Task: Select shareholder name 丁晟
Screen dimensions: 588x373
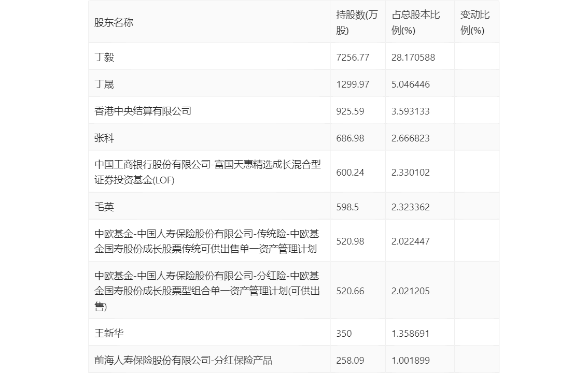Action: [104, 84]
